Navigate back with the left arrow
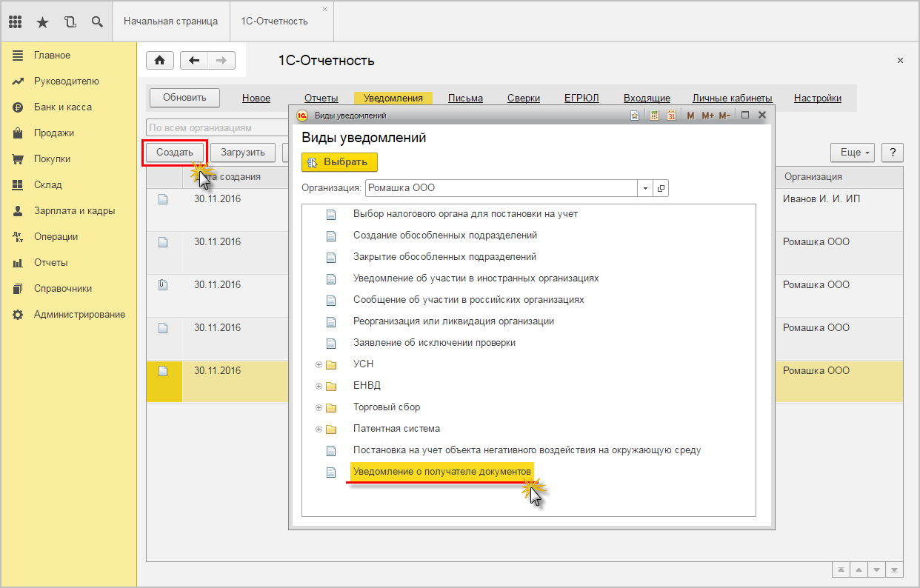The image size is (920, 588). (195, 61)
